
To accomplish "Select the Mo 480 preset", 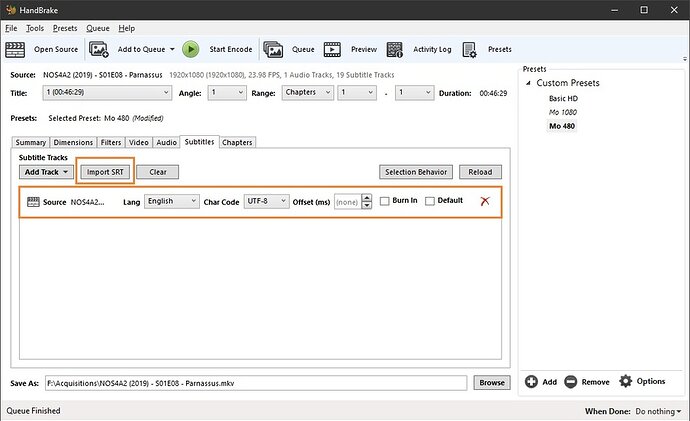I will point(562,126).
